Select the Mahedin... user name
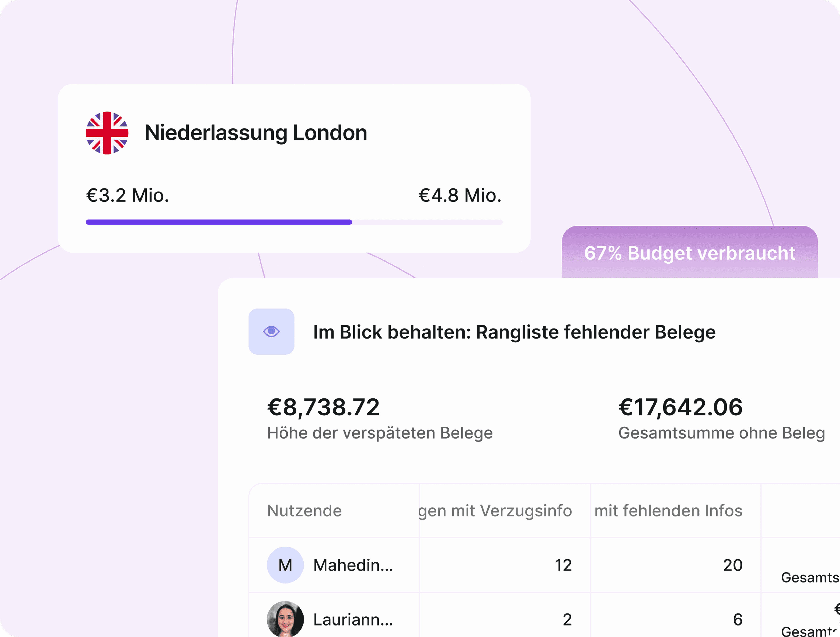Image resolution: width=840 pixels, height=637 pixels. [353, 565]
